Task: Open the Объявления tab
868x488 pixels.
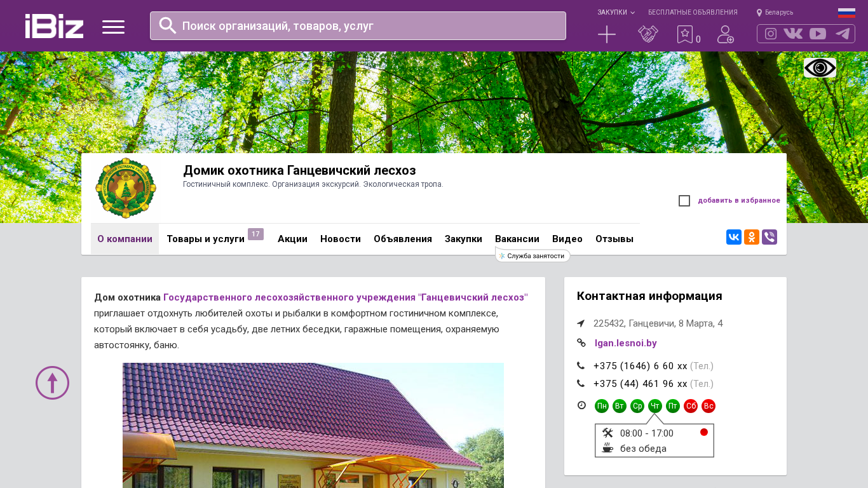Action: click(403, 239)
